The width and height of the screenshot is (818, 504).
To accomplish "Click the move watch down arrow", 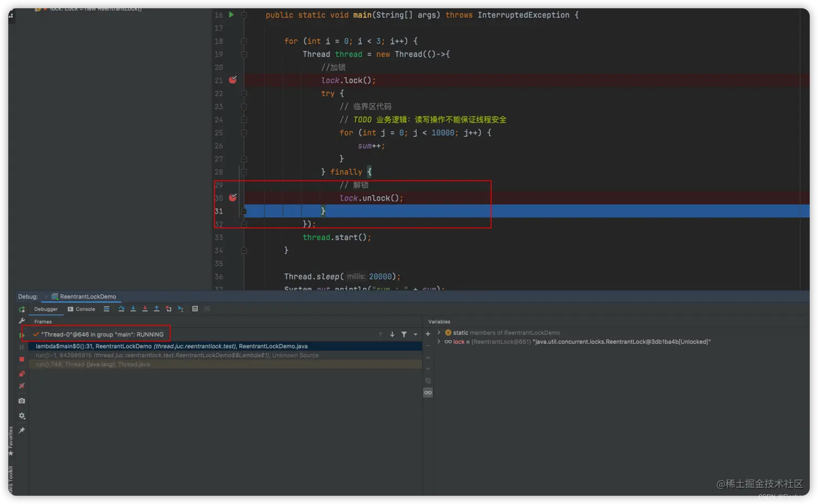I will [x=428, y=369].
